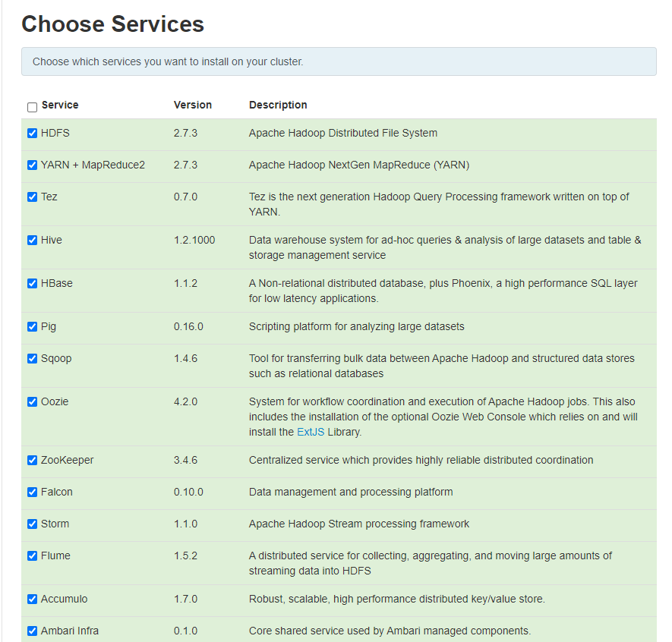Uncheck the YARN + MapReduce2 checkbox

(x=32, y=165)
